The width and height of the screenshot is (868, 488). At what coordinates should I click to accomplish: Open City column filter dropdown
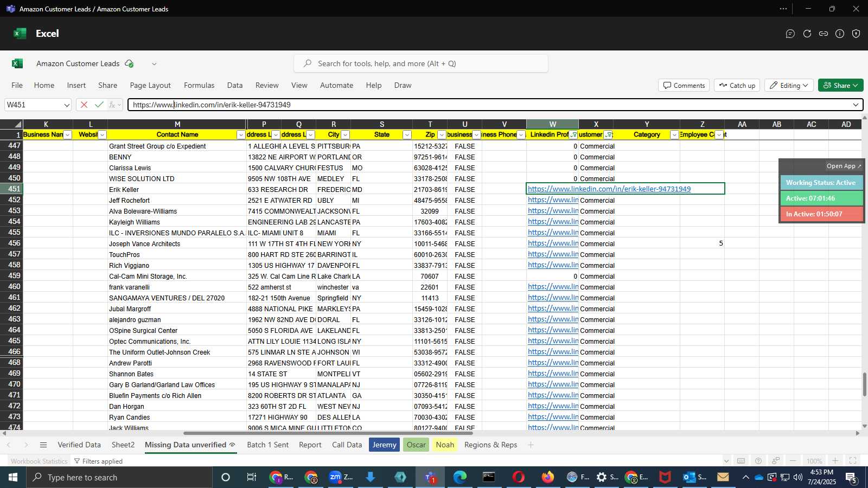pyautogui.click(x=345, y=135)
